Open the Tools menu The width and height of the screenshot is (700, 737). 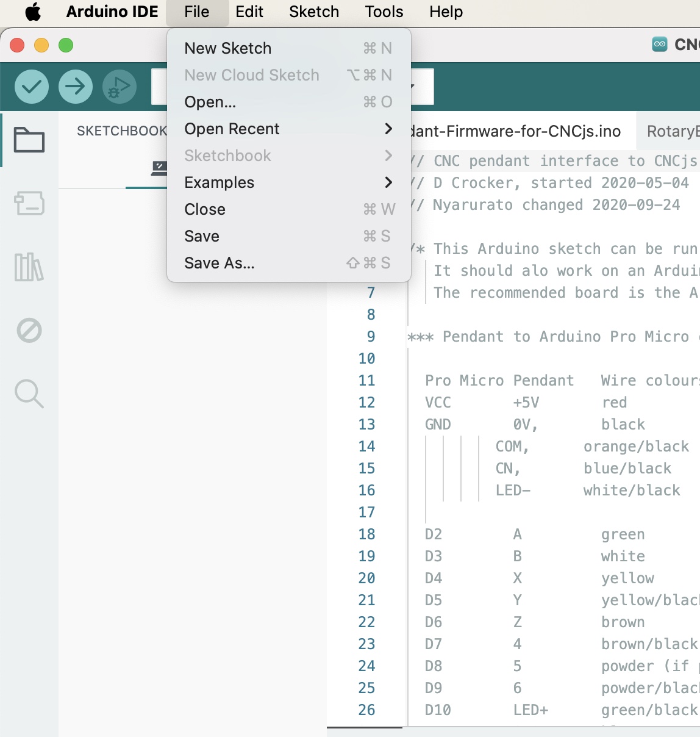(384, 12)
